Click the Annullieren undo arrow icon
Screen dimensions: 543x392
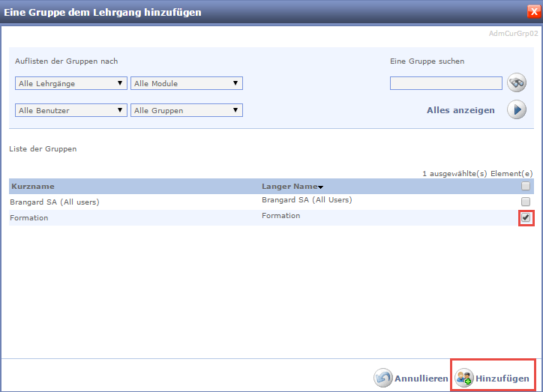[383, 379]
